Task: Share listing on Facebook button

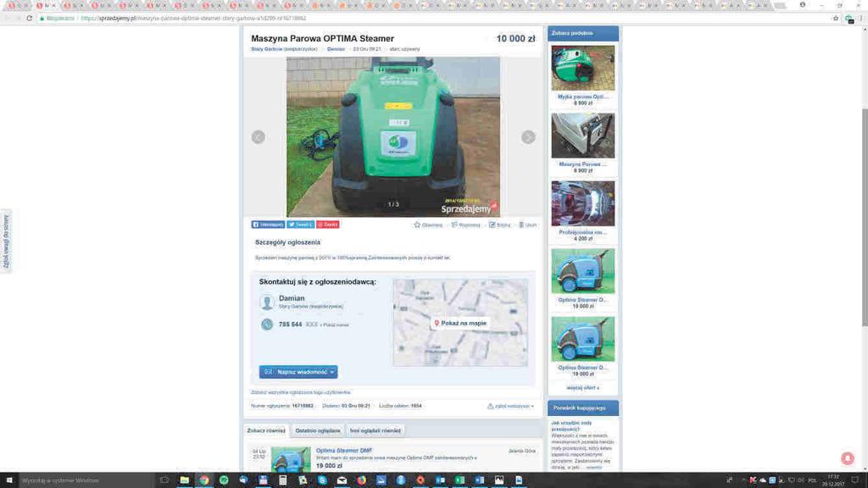Action: pos(268,225)
